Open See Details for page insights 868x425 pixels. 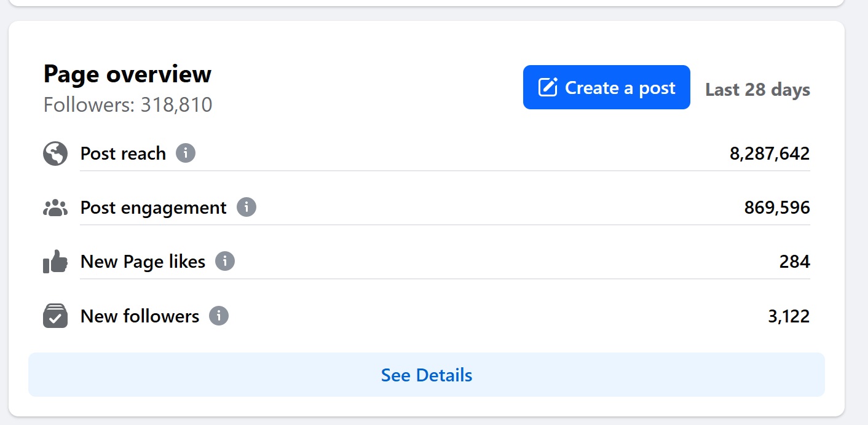427,375
